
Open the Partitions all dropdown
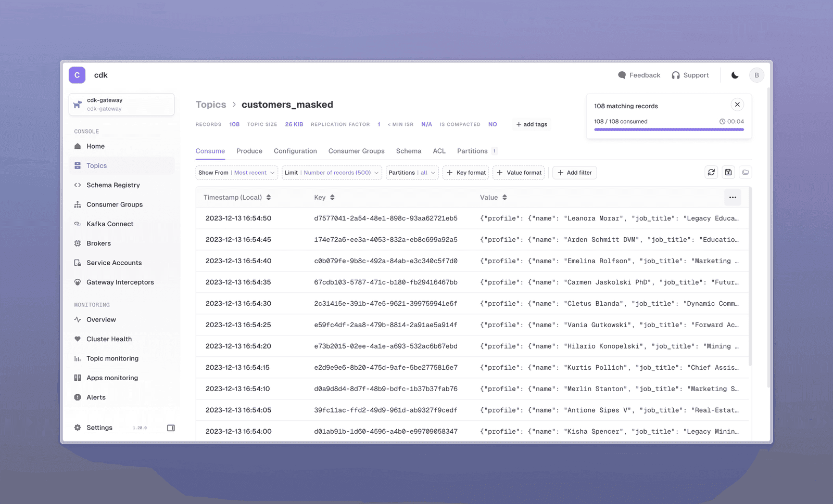[x=412, y=173]
